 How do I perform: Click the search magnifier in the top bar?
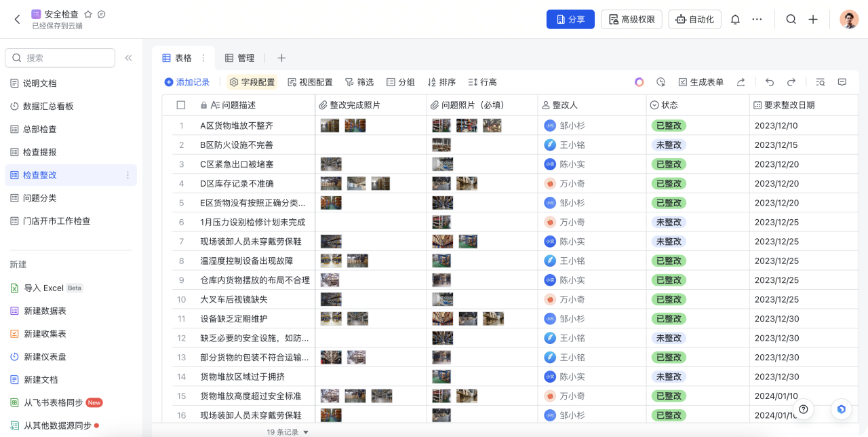click(791, 19)
